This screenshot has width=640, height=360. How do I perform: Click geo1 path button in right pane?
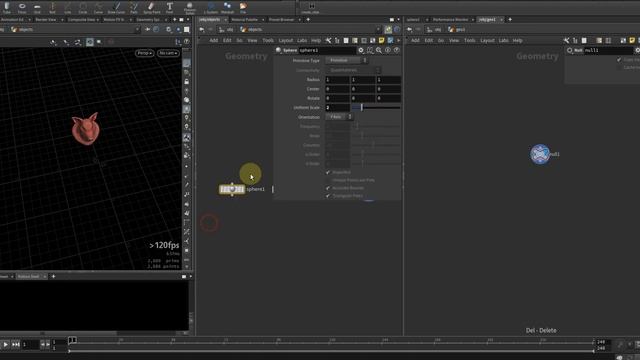(457, 29)
